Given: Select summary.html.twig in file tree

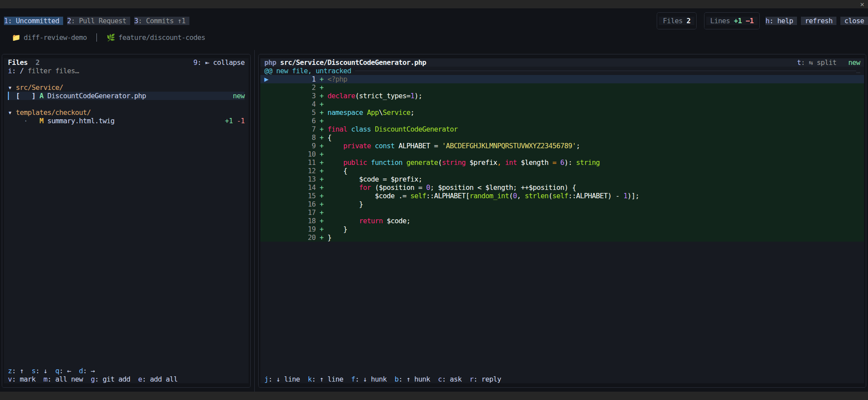Looking at the screenshot, I should 127,121.
